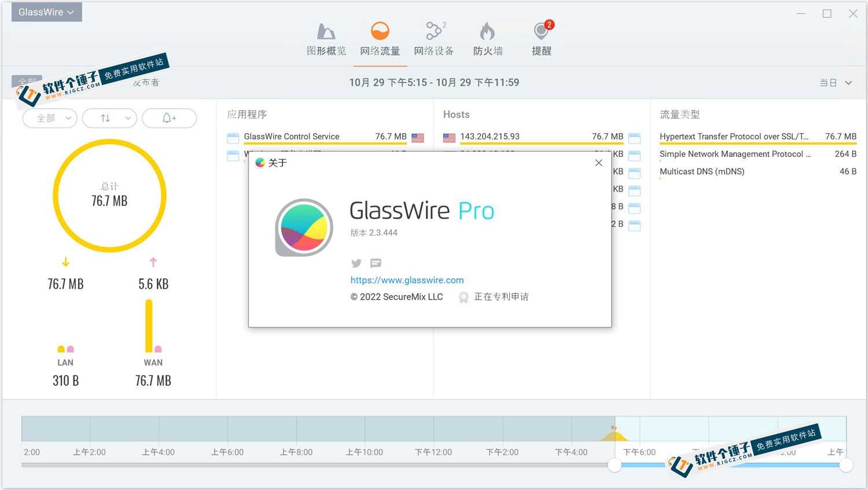Click the pink upload arrow icon

point(153,262)
